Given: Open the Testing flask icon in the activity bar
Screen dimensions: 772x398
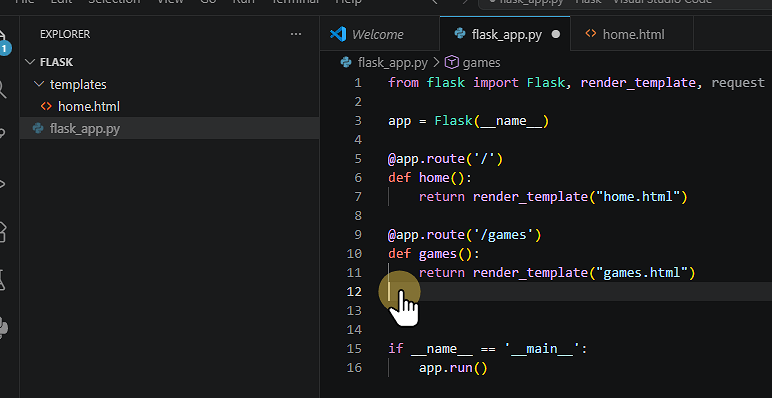Looking at the screenshot, I should [2, 280].
